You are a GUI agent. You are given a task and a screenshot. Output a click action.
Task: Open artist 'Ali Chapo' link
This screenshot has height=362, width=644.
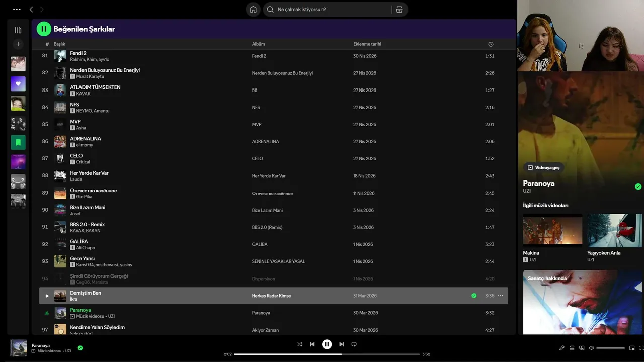(x=86, y=248)
